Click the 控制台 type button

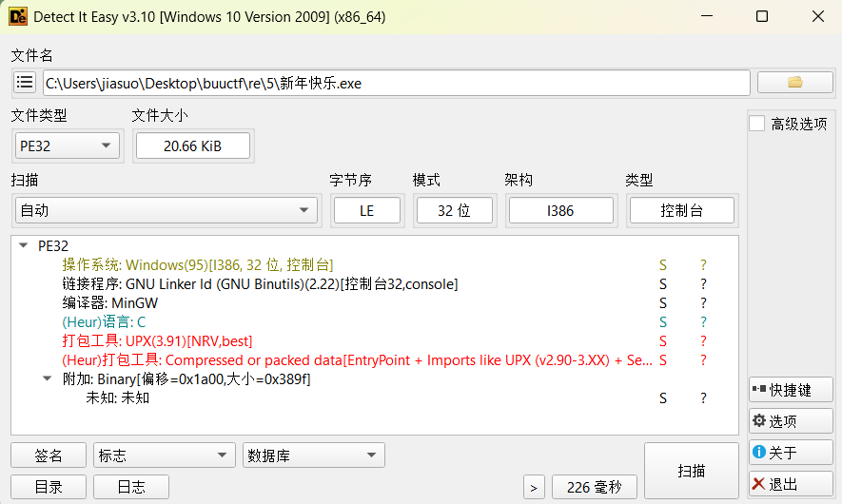pos(682,210)
